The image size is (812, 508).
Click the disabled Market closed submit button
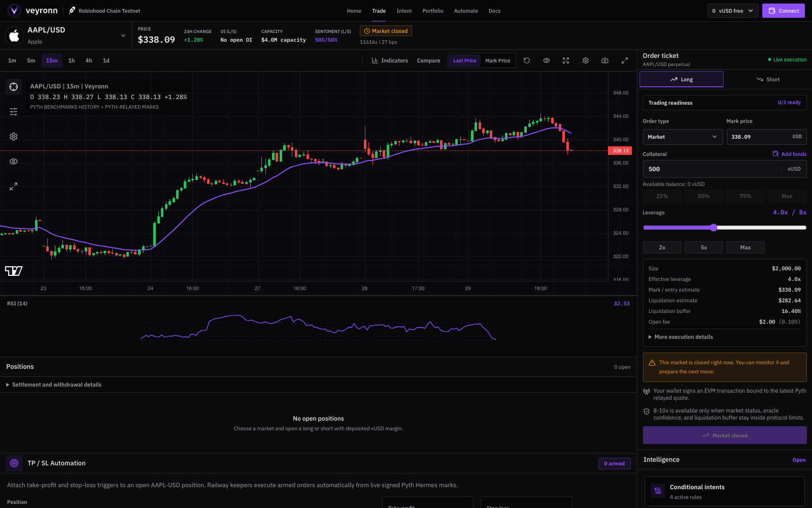pos(725,435)
